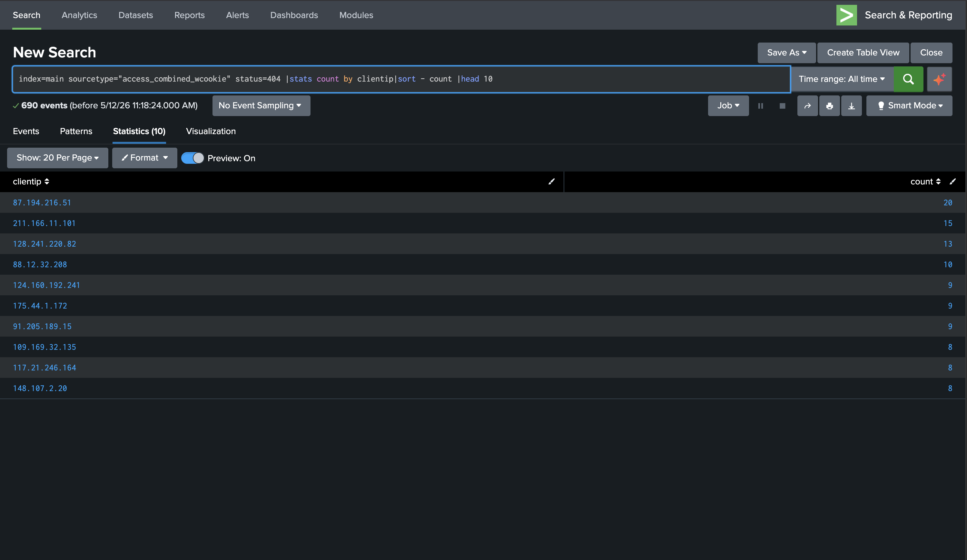Click clientip 211.166.11.101
The image size is (967, 560).
(x=44, y=223)
